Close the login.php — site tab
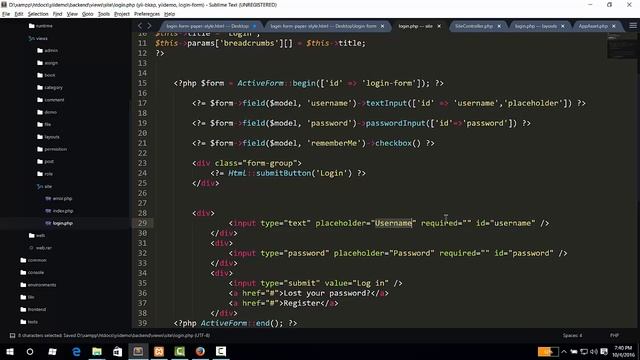Viewport: 640px width, 360px height. 439,26
